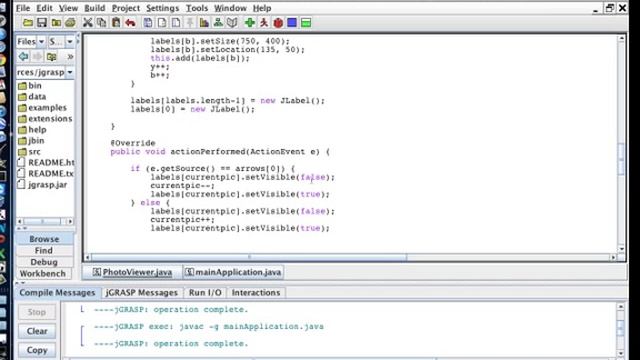This screenshot has height=360, width=640.
Task: Click the file list horizontal scrollbar
Action: point(45,221)
